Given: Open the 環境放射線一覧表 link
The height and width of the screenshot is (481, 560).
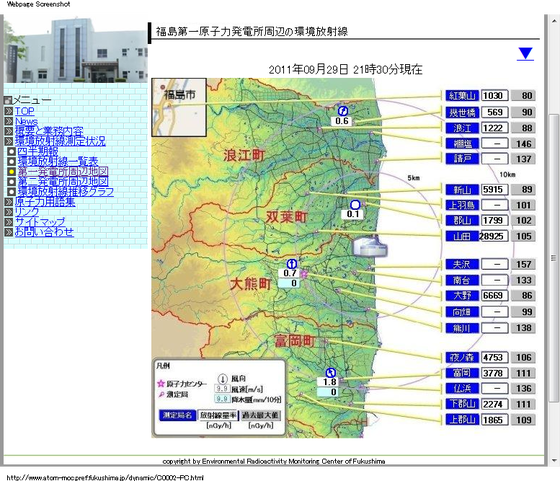Looking at the screenshot, I should coord(58,161).
